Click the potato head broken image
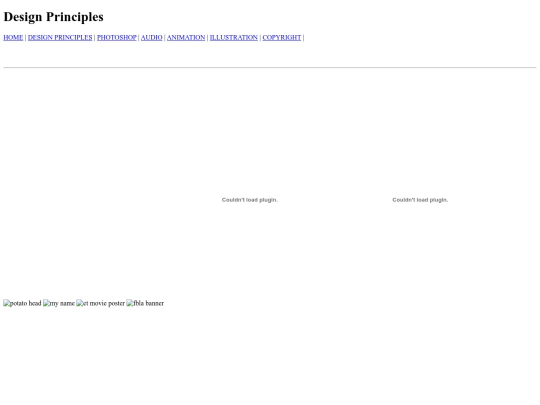This screenshot has width=540, height=405. click(22, 303)
